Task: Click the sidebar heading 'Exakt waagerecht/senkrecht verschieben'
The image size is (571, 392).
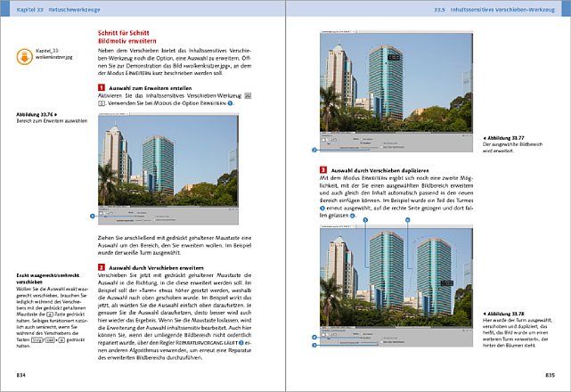Action: tap(48, 279)
